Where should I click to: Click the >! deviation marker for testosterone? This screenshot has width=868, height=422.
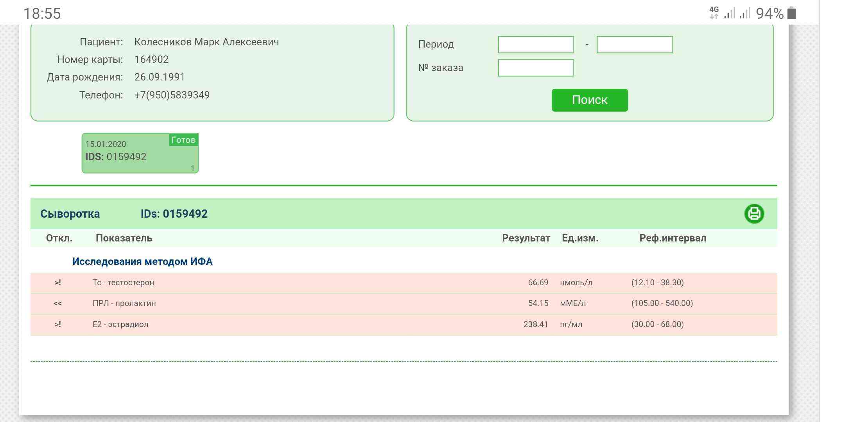coord(58,283)
